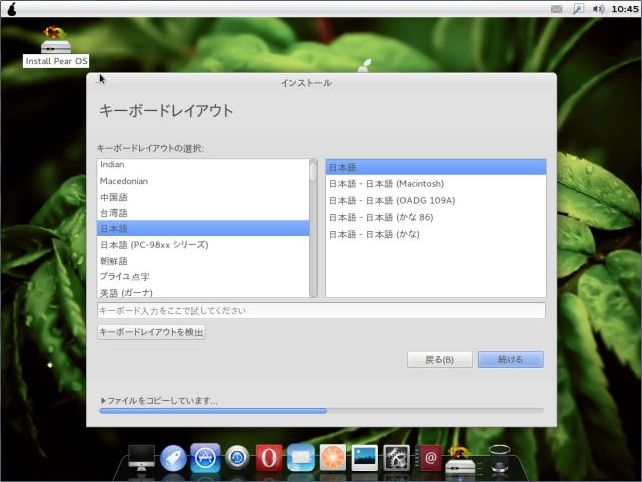
Task: Select 中国語 in the layout list
Action: (113, 197)
